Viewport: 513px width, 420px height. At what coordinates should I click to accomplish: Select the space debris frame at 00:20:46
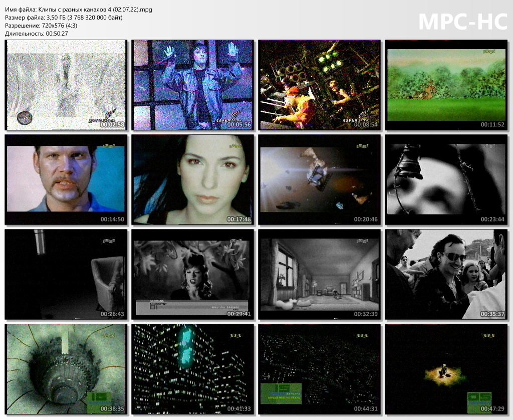point(319,180)
